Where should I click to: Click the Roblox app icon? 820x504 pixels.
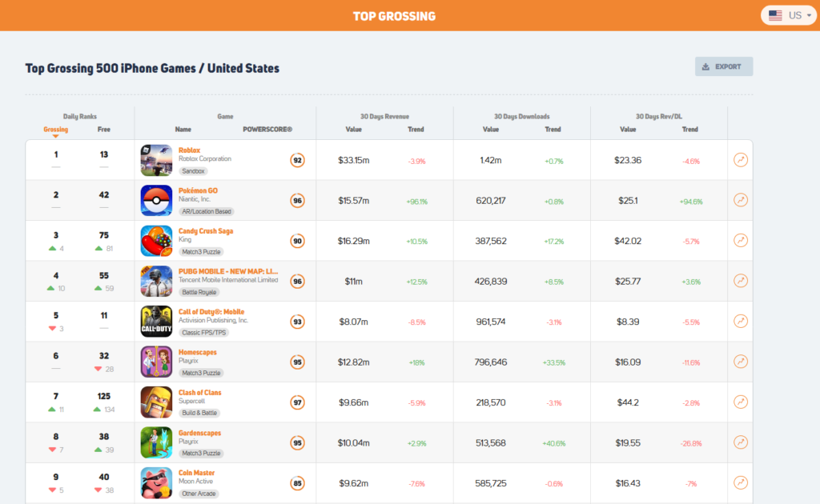pyautogui.click(x=156, y=160)
